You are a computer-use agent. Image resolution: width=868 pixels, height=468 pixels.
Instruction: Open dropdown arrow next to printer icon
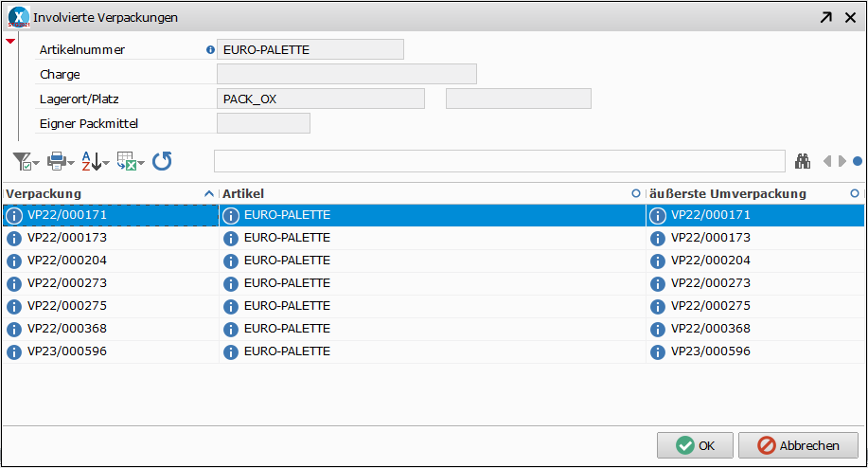pos(70,163)
